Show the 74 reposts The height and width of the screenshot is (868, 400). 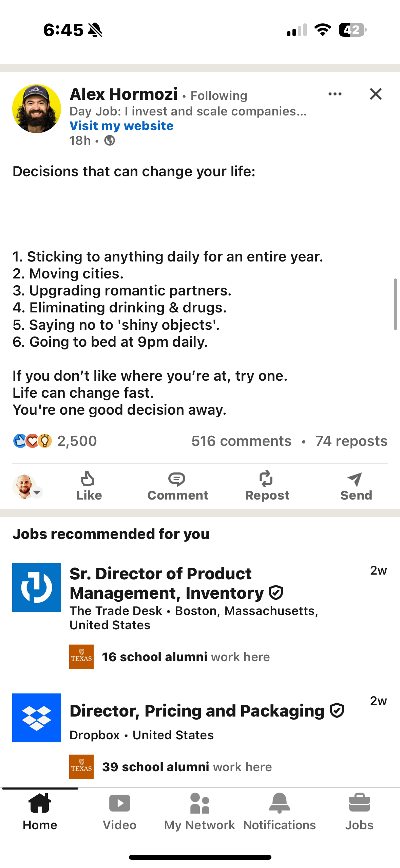(351, 441)
